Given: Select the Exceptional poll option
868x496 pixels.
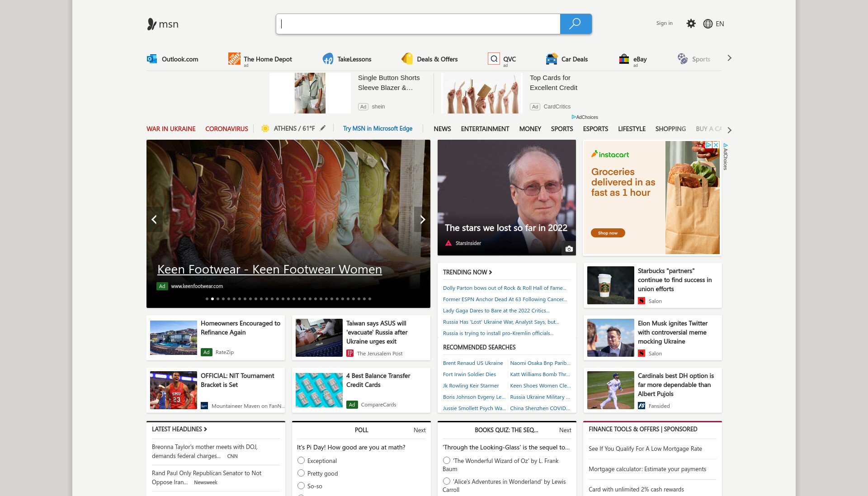Looking at the screenshot, I should pyautogui.click(x=301, y=460).
